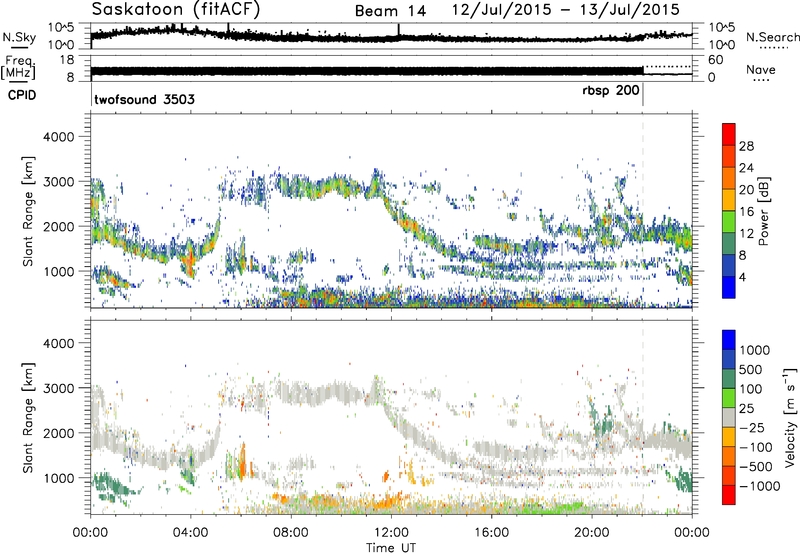Image resolution: width=800 pixels, height=554 pixels.
Task: Click the velocity panel 'Slant Range [km]' label
Action: pyautogui.click(x=28, y=418)
